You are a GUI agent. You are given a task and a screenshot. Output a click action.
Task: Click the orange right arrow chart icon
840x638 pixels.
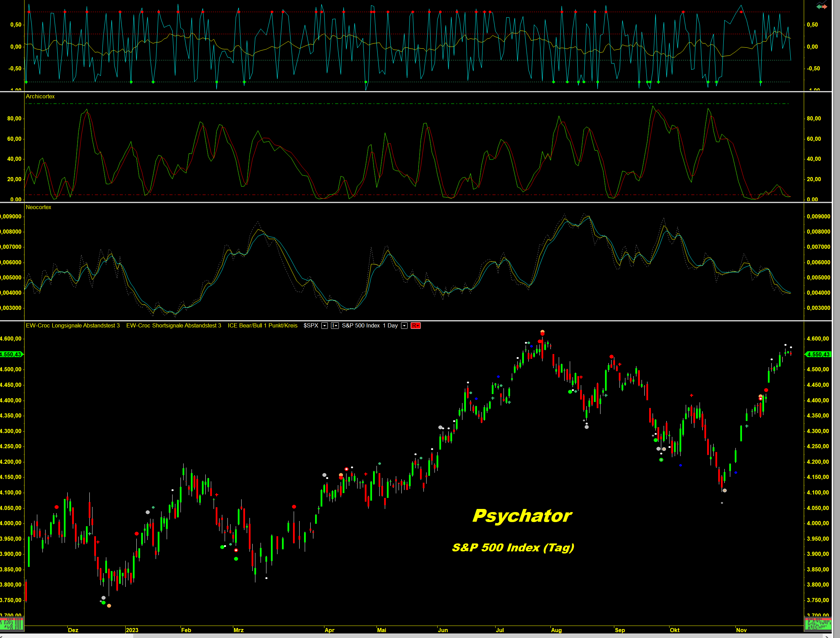(824, 7)
